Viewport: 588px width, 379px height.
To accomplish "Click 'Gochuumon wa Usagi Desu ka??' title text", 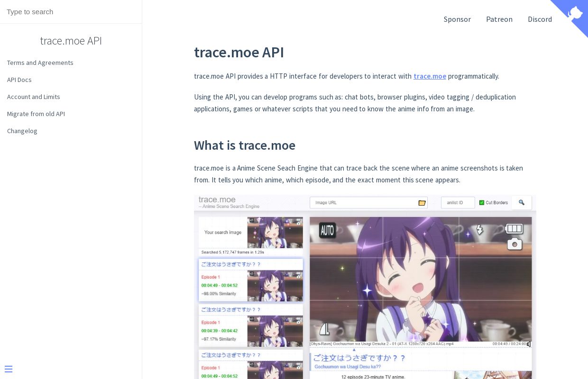I will 348,367.
